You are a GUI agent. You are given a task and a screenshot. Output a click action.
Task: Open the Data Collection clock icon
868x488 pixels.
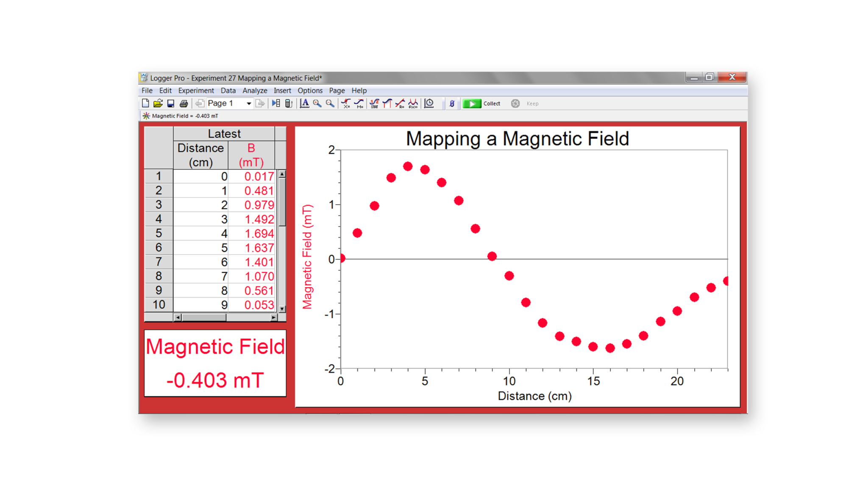[429, 103]
